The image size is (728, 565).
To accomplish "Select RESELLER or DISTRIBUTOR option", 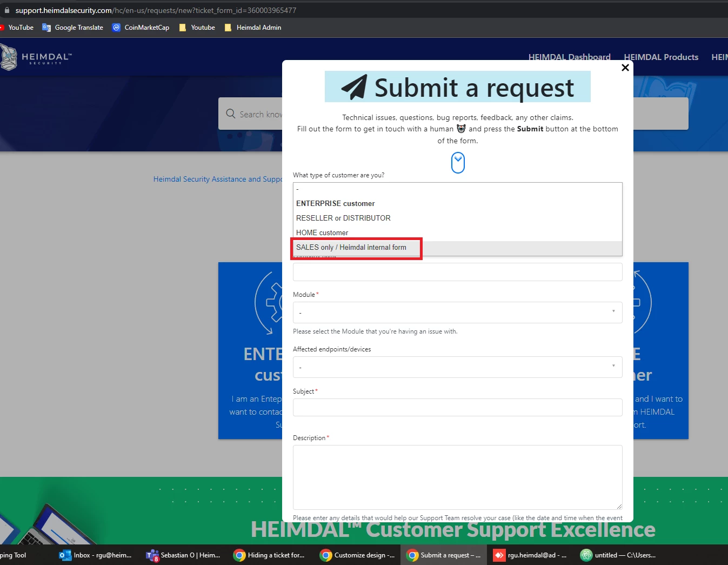I will click(x=458, y=218).
